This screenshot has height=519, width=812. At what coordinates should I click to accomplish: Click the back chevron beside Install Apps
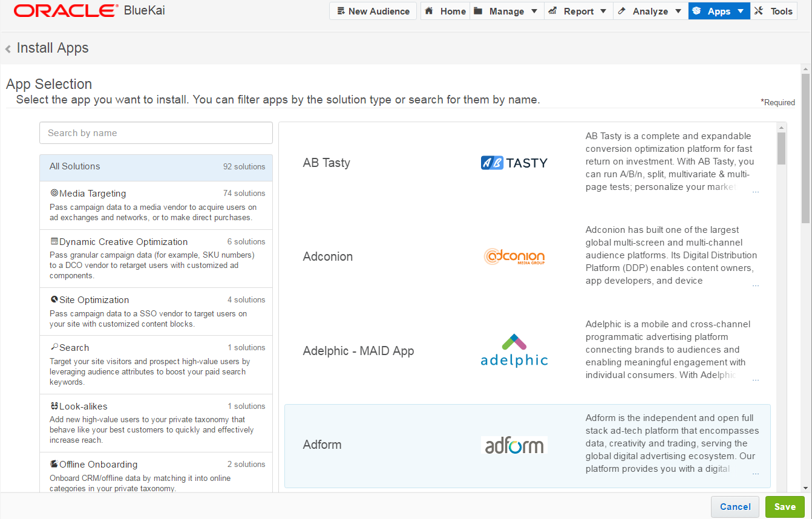pyautogui.click(x=8, y=49)
